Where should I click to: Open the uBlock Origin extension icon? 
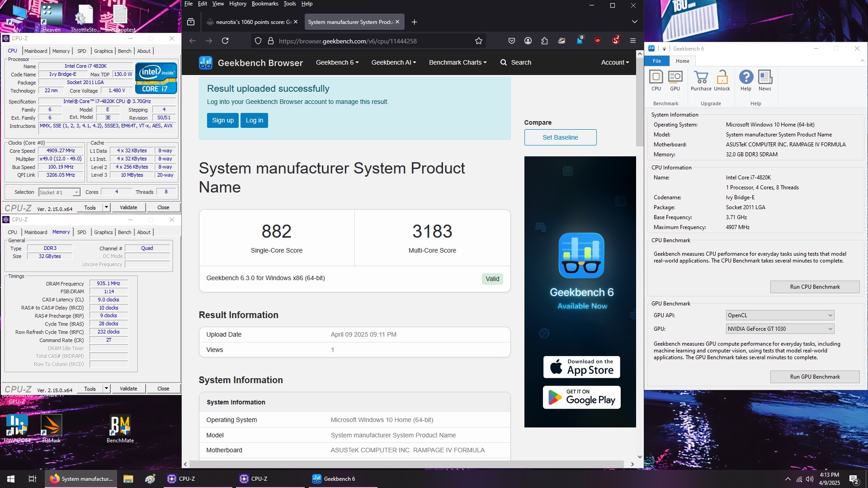[598, 41]
